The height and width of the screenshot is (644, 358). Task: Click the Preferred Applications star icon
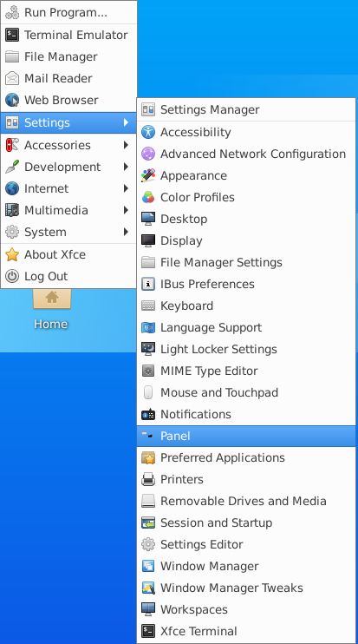[x=148, y=458]
